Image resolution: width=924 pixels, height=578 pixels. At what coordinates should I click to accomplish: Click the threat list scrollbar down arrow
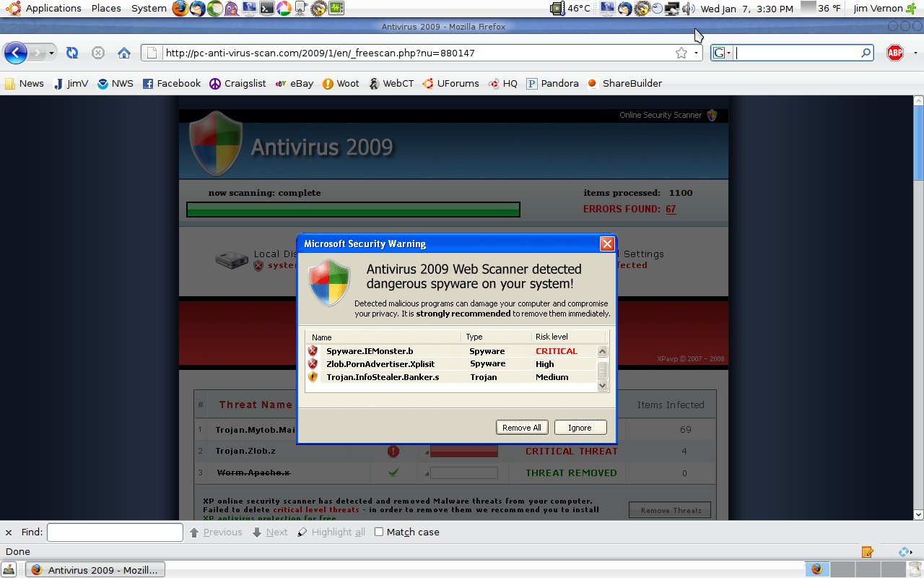[x=603, y=386]
